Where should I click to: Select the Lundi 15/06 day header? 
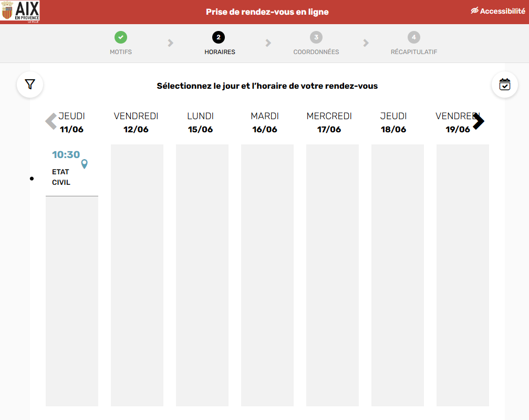coord(200,122)
